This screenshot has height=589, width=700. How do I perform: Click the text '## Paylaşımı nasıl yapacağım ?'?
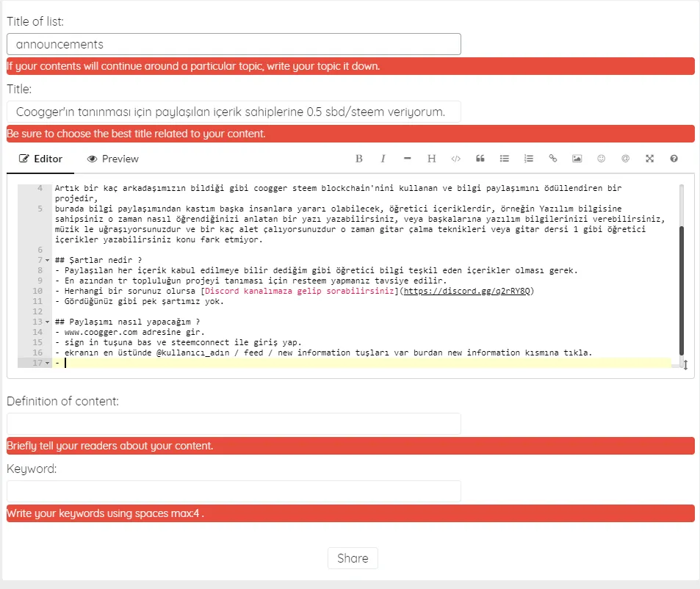pyautogui.click(x=128, y=322)
